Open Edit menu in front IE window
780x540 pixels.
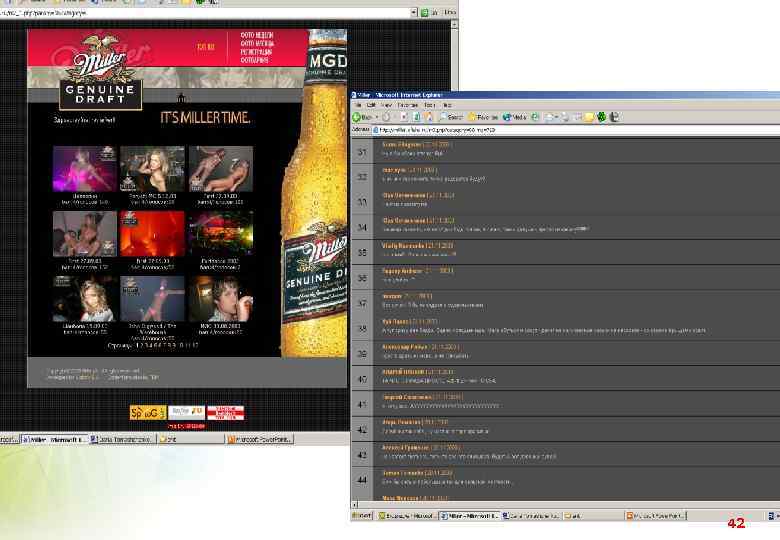(371, 105)
